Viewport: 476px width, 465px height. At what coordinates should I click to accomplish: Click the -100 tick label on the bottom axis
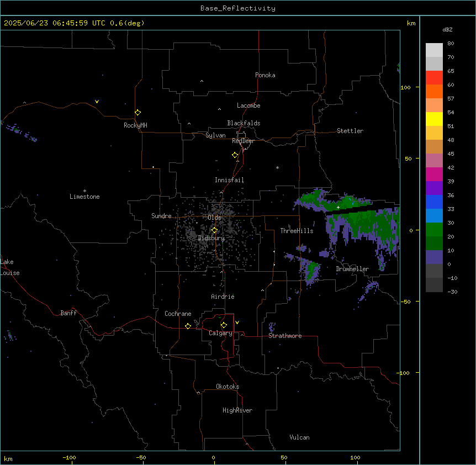pyautogui.click(x=69, y=457)
